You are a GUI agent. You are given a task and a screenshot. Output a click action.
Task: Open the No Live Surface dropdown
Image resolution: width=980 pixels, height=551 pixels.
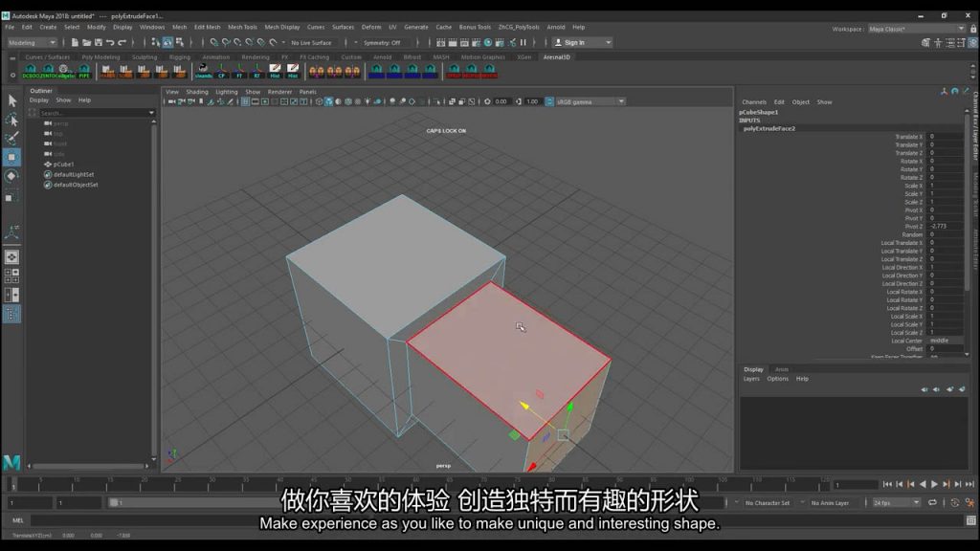(x=312, y=42)
